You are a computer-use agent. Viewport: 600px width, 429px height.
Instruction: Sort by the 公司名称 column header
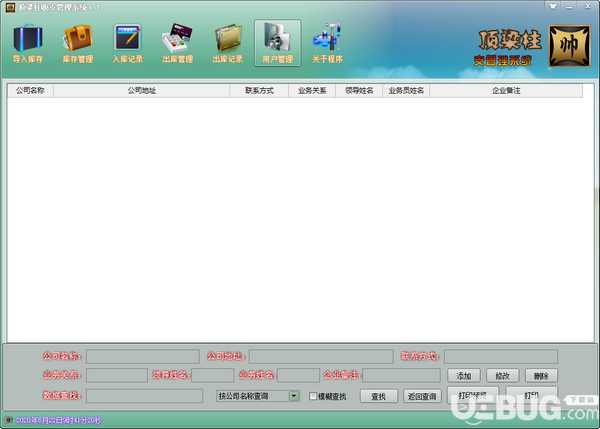(30, 91)
